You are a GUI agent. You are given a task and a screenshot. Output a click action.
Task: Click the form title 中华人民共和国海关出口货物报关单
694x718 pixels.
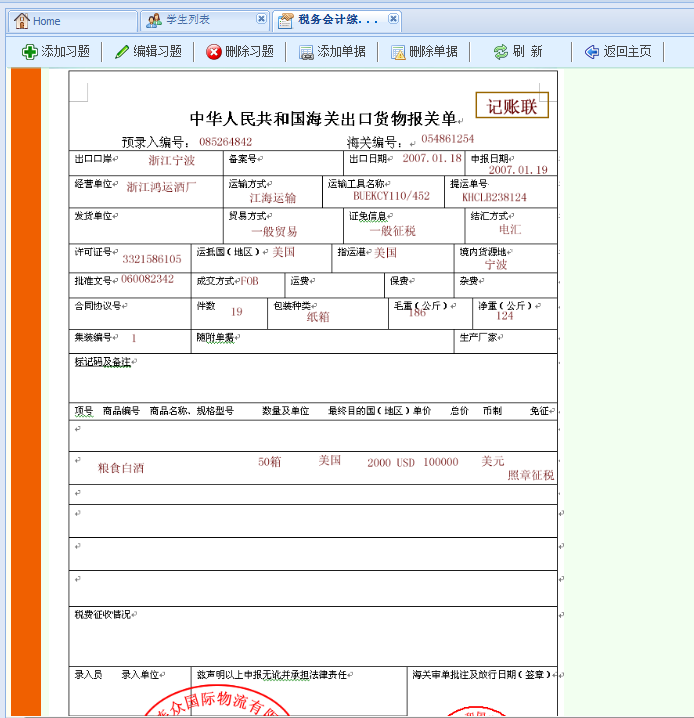pyautogui.click(x=323, y=119)
